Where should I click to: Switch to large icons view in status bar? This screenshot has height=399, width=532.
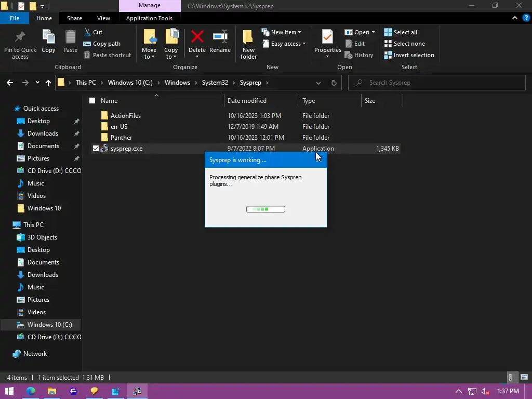[x=524, y=377]
